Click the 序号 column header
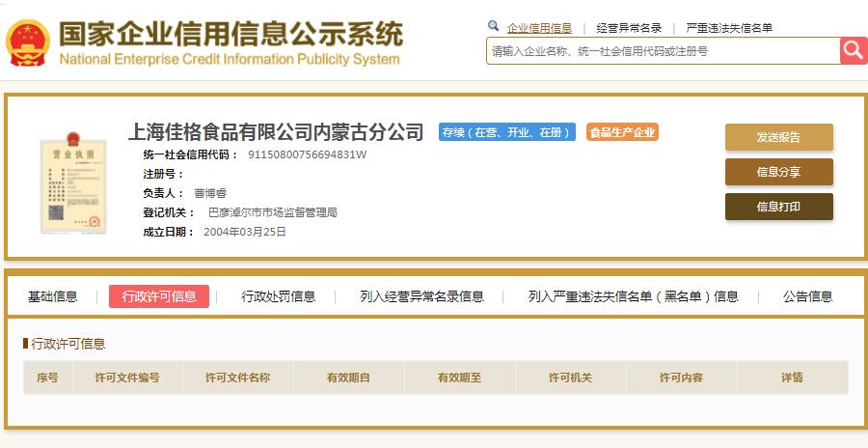 tap(47, 378)
